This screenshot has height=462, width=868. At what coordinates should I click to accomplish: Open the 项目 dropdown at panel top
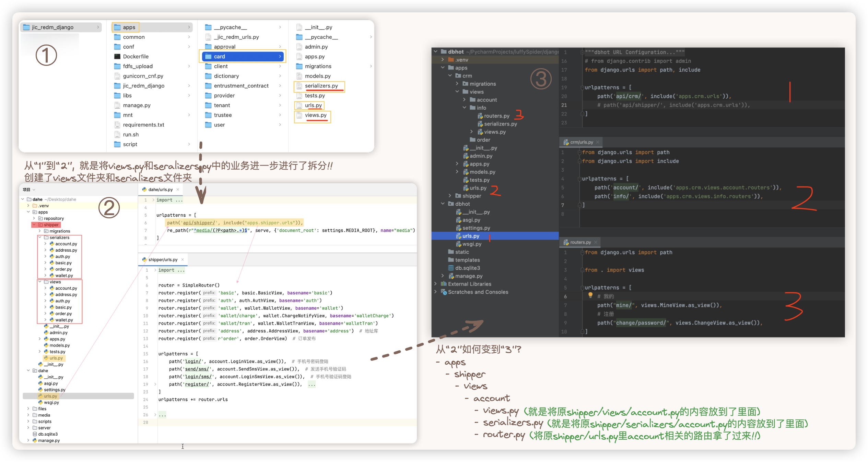click(34, 190)
